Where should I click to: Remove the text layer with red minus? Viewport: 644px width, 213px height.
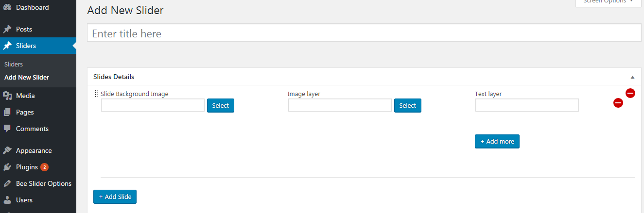[618, 103]
